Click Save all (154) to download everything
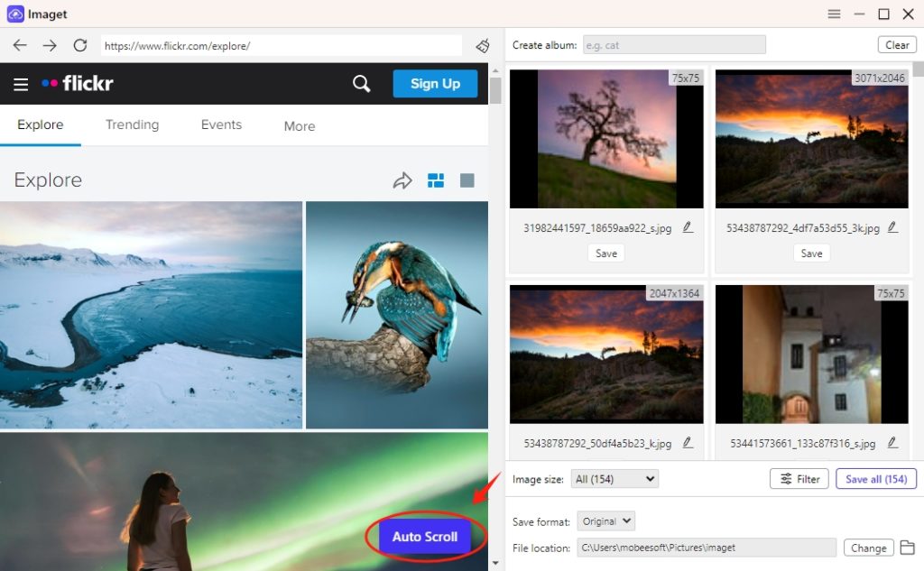The height and width of the screenshot is (571, 924). tap(875, 478)
